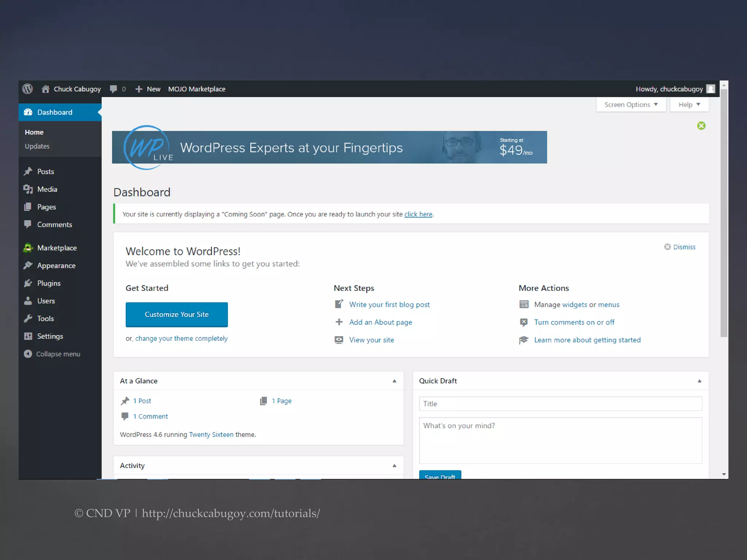Open the Updates submenu item
Image resolution: width=747 pixels, height=560 pixels.
37,146
